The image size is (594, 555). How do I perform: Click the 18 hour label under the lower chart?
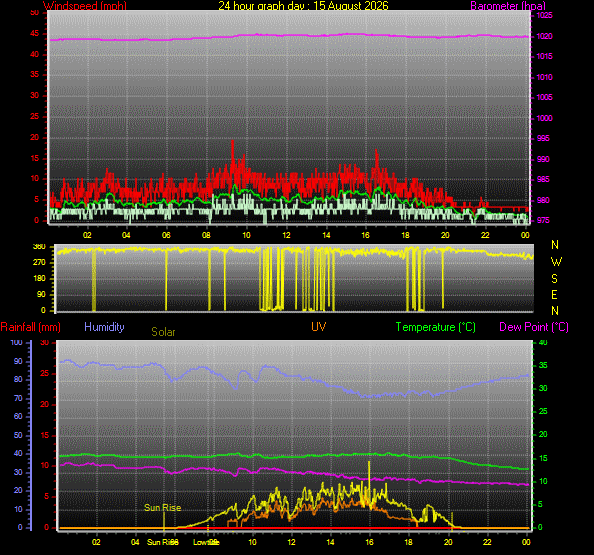[408, 542]
